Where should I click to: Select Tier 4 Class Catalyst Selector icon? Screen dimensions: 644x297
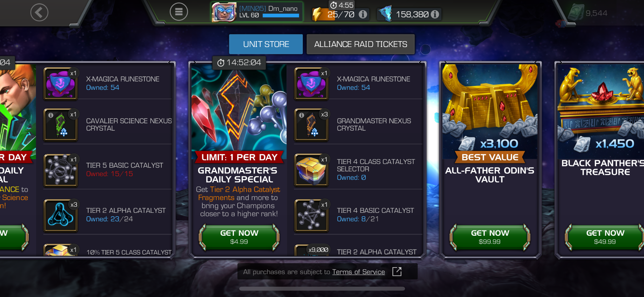(x=311, y=170)
